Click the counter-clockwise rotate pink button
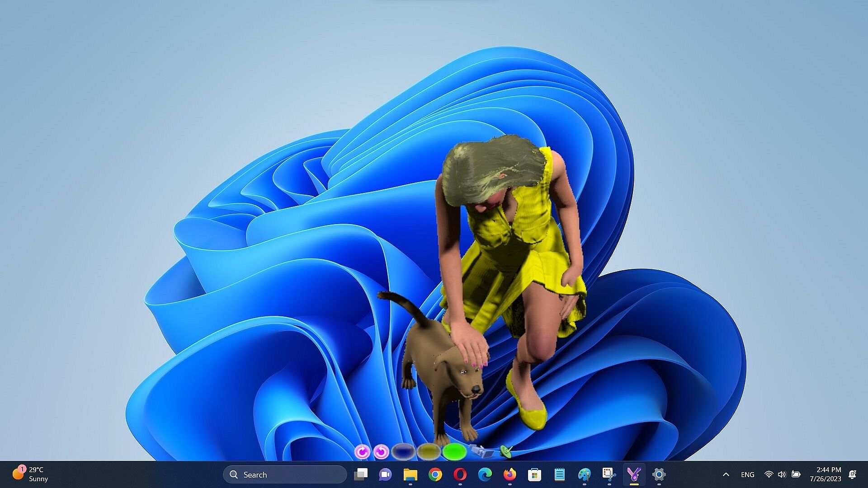The width and height of the screenshot is (868, 488). point(382,451)
